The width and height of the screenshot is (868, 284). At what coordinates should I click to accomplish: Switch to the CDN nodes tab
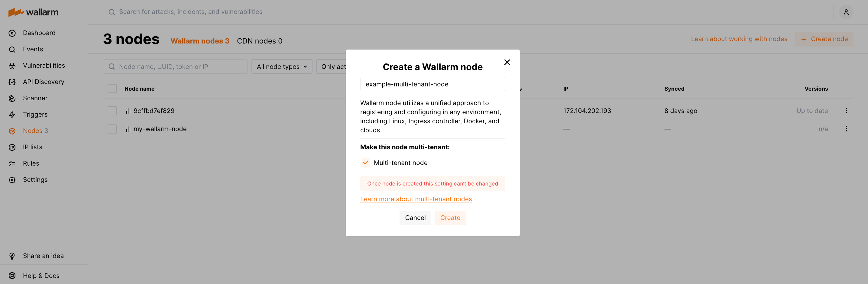click(x=259, y=41)
